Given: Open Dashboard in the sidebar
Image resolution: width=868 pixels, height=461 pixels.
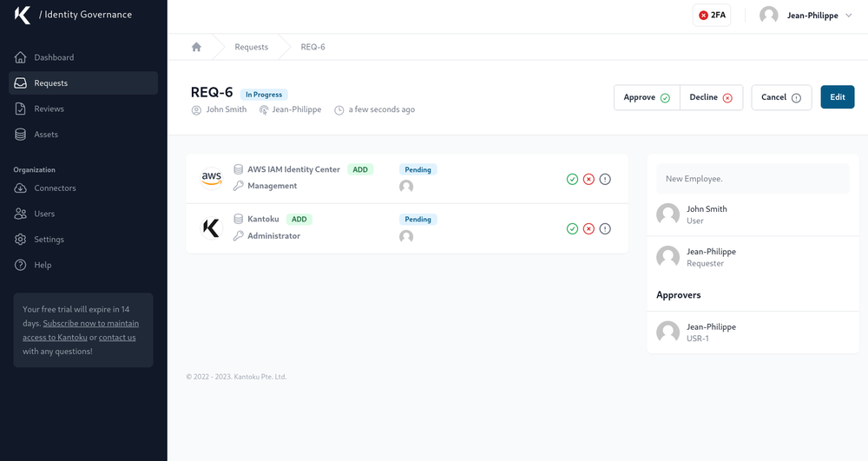Looking at the screenshot, I should tap(54, 57).
